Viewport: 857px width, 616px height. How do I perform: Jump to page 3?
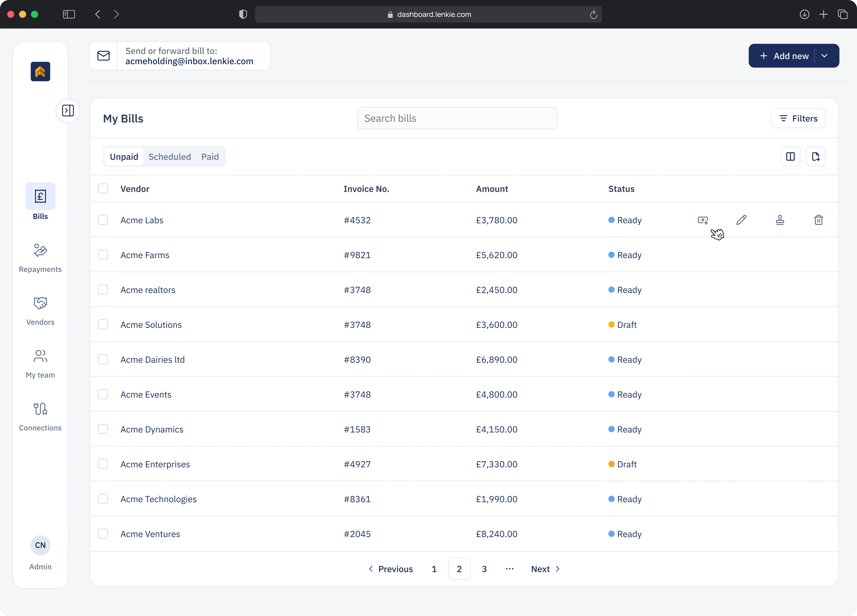tap(484, 569)
